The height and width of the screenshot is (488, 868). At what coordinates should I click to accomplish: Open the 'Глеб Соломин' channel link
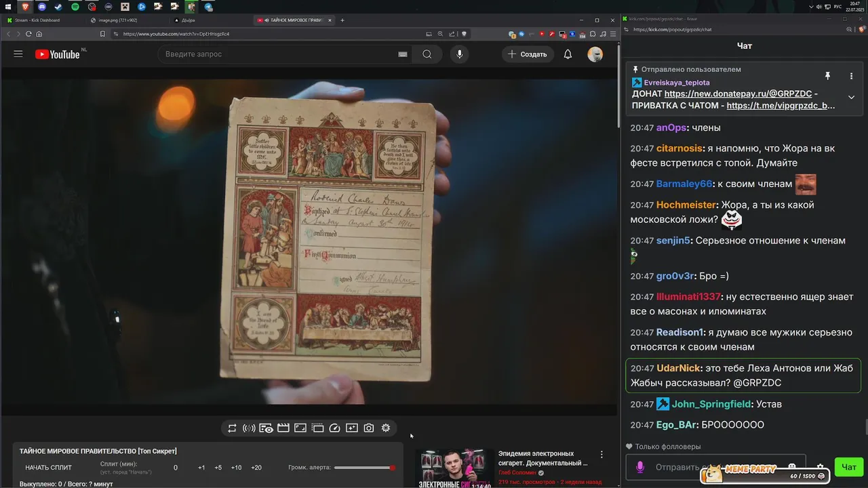[x=517, y=472]
